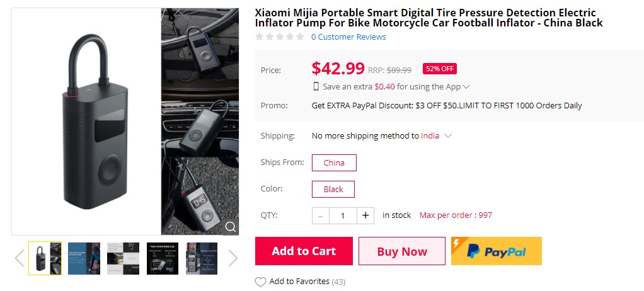Decrease quantity with the minus button
Image resolution: width=644 pixels, height=291 pixels.
pos(321,215)
